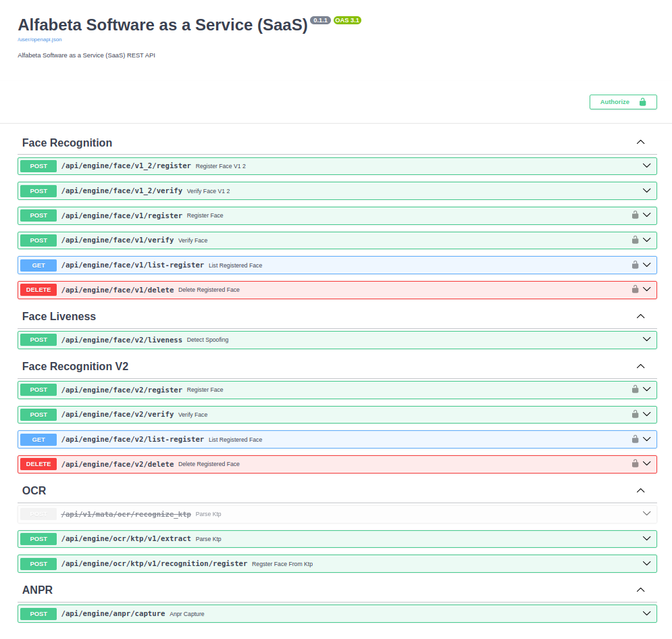This screenshot has height=639, width=672.
Task: Click lock icon on v2/register endpoint
Action: 635,389
